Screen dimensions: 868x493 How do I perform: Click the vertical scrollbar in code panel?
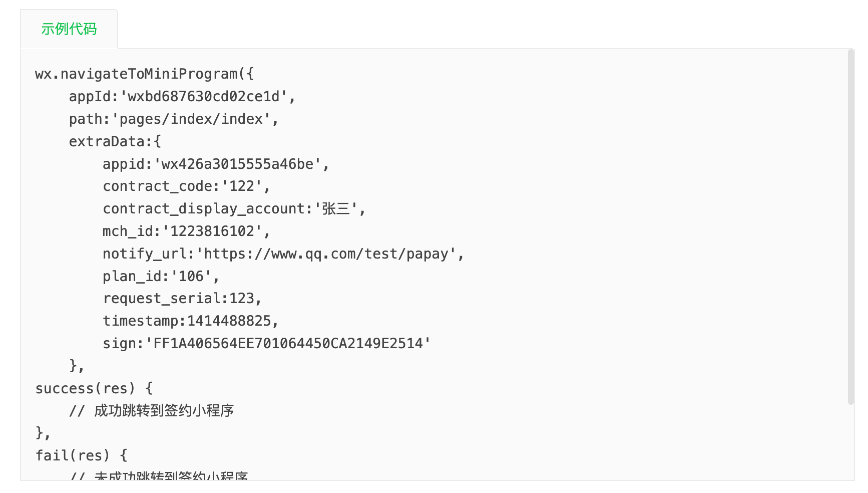(x=850, y=226)
